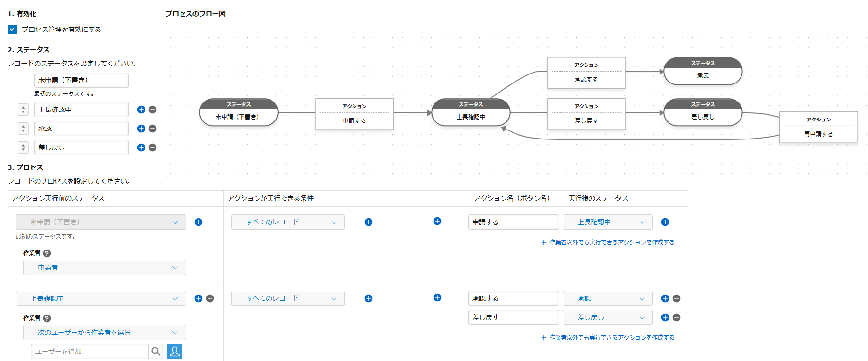Select 再申請する action node in flow diagram

[819, 127]
